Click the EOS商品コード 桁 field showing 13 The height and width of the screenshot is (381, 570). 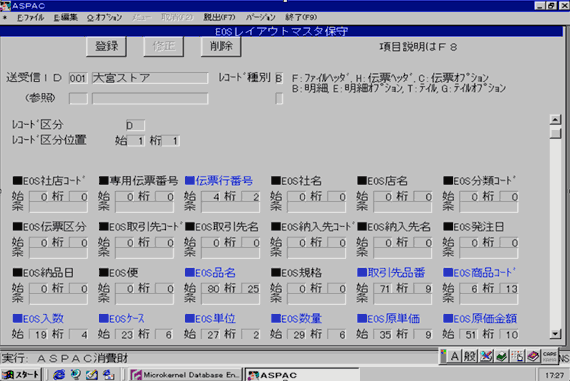point(509,289)
